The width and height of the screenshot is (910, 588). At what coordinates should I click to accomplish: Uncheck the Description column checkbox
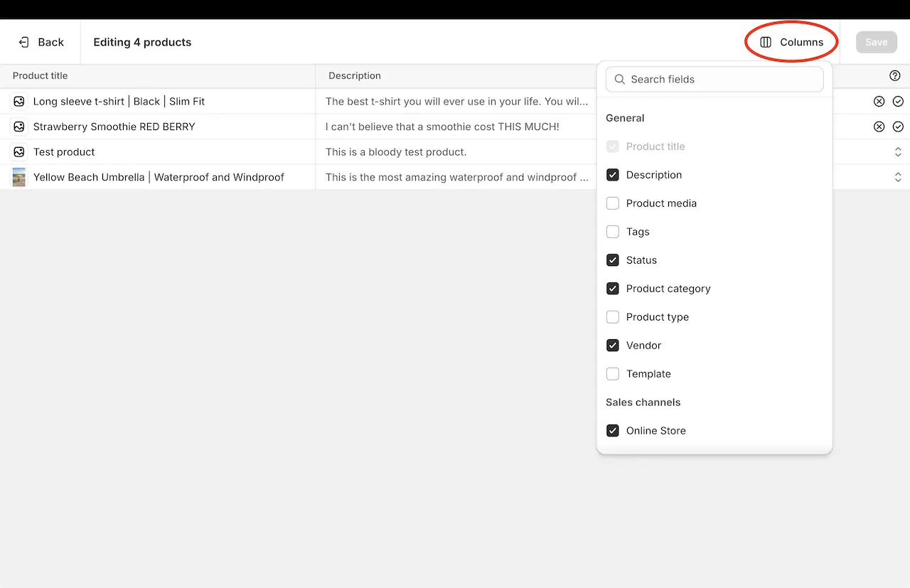(612, 175)
